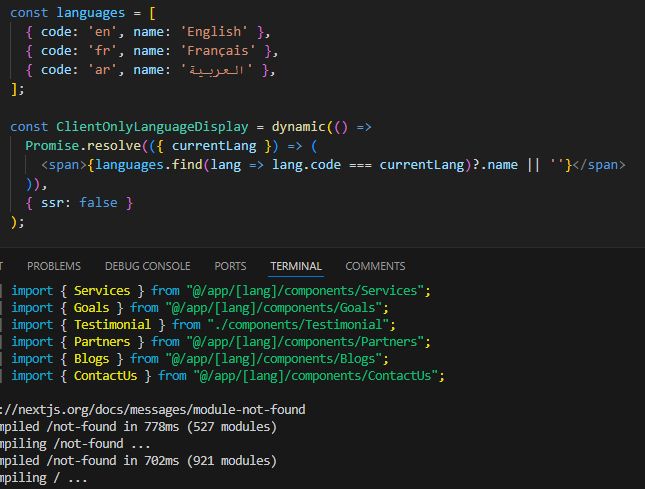Click the 'English' language entry line
645x489 pixels.
pos(148,32)
